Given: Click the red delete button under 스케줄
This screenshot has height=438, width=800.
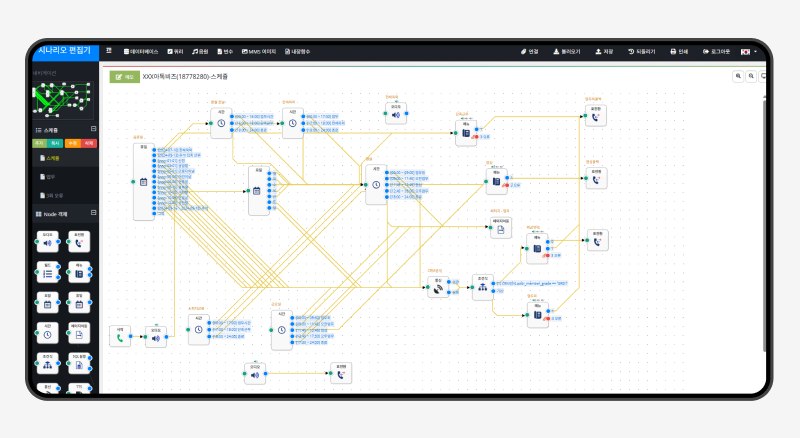Looking at the screenshot, I should 89,143.
